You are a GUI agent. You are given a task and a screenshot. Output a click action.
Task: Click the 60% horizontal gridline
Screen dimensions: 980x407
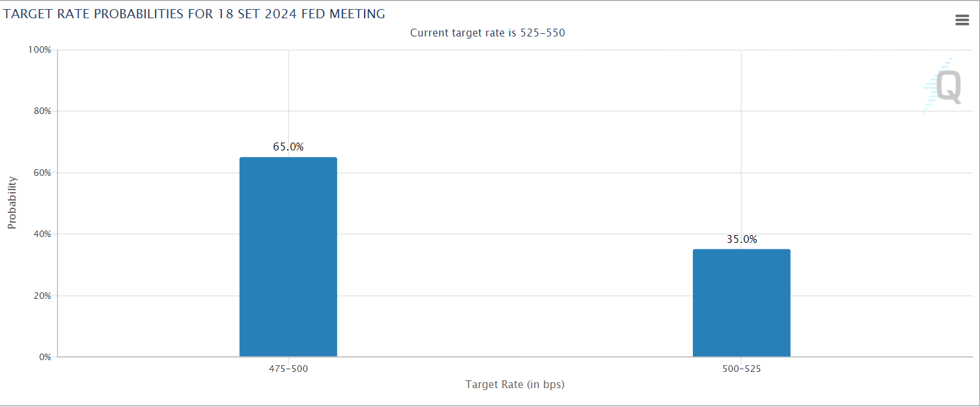point(521,173)
